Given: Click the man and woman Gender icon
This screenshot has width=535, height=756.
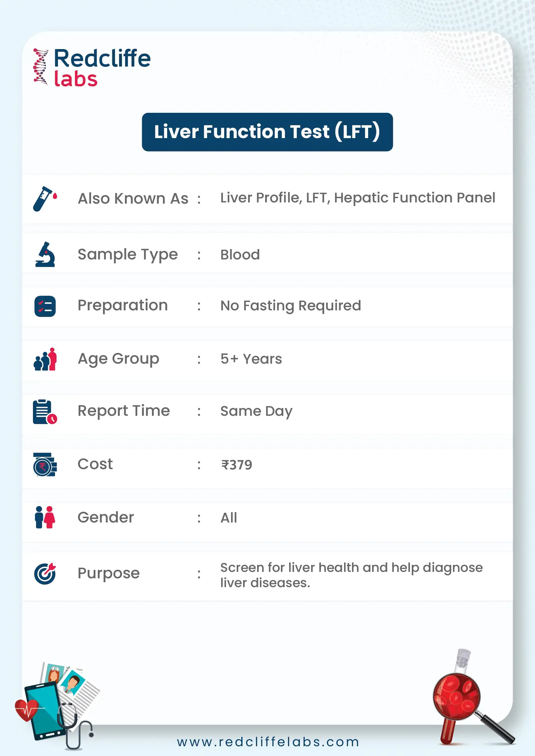Looking at the screenshot, I should (x=45, y=517).
